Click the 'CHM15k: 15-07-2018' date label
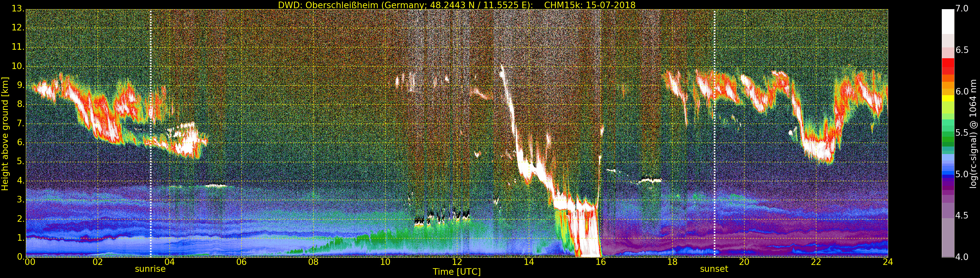 click(590, 5)
